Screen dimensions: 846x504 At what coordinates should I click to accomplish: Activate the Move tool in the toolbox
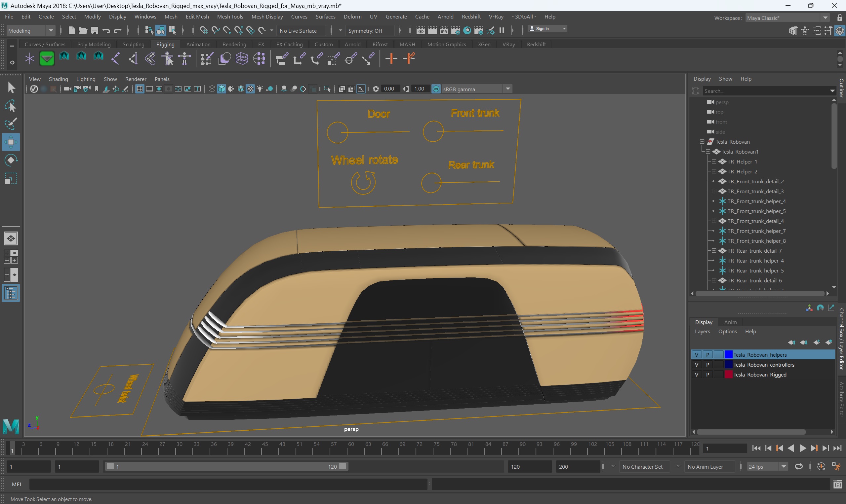(11, 142)
